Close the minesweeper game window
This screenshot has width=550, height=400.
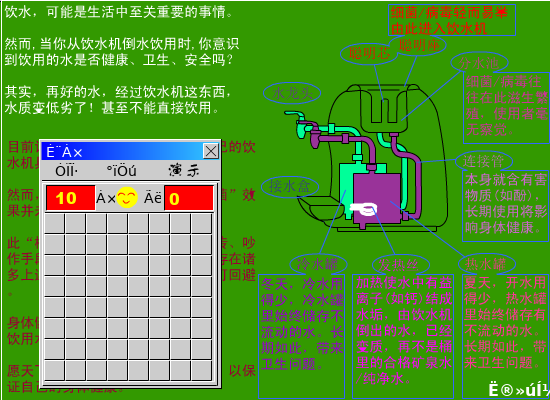(211, 152)
